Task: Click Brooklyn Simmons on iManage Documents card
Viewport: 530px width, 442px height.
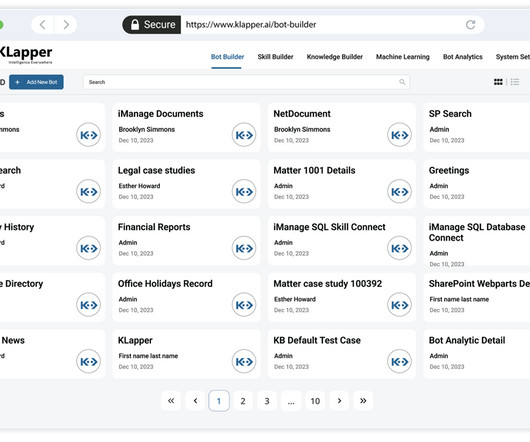Action: click(147, 129)
